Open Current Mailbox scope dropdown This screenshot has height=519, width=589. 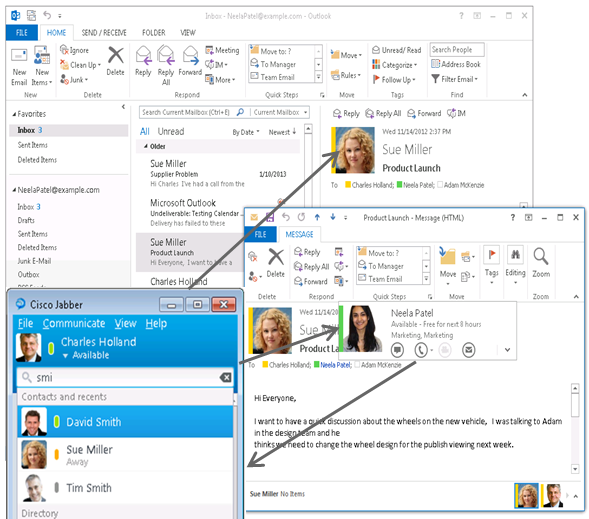pyautogui.click(x=280, y=112)
